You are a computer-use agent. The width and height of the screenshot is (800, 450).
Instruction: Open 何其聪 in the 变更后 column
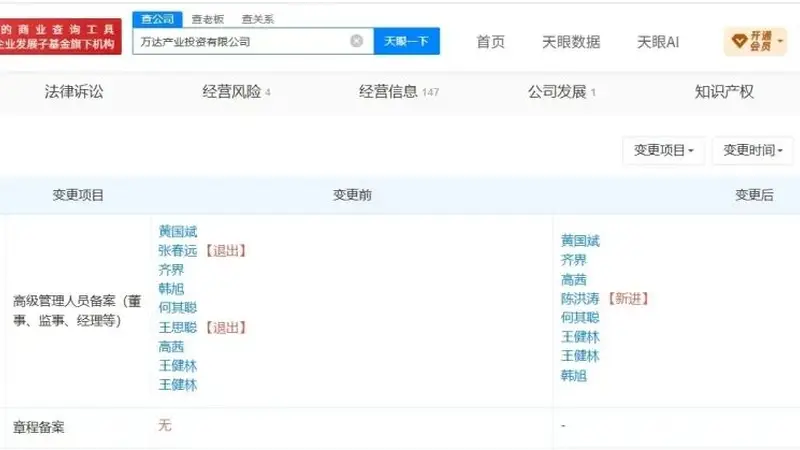pos(580,317)
